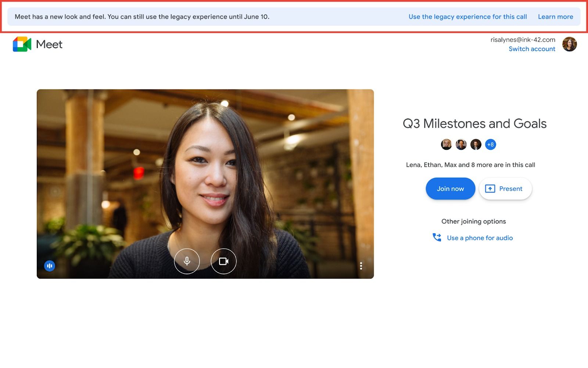The height and width of the screenshot is (368, 588).
Task: Click the Present upload arrow icon
Action: (x=490, y=188)
